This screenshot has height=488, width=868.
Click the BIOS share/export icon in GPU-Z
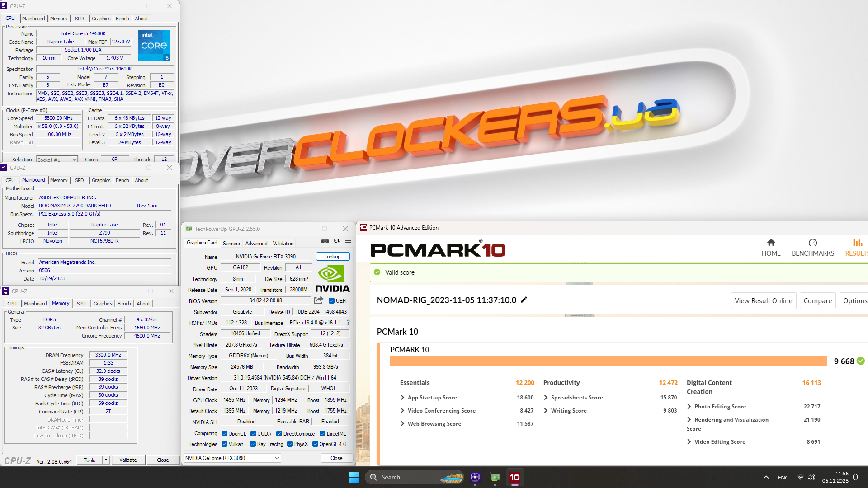319,300
